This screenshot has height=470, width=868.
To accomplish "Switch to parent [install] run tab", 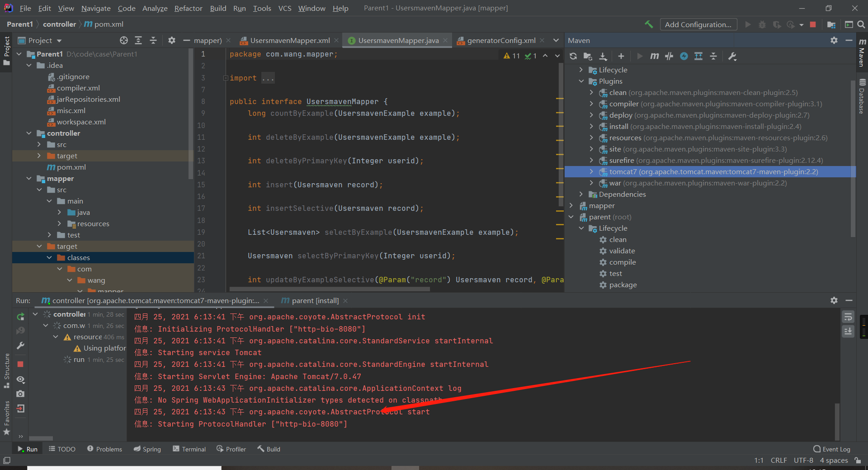I will point(315,300).
